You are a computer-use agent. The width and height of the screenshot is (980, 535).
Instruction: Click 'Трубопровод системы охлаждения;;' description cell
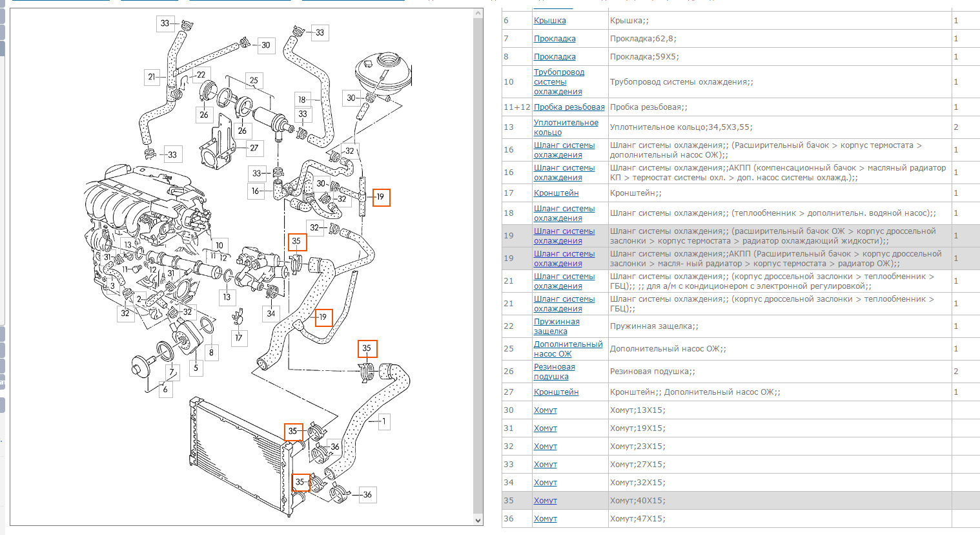(779, 82)
